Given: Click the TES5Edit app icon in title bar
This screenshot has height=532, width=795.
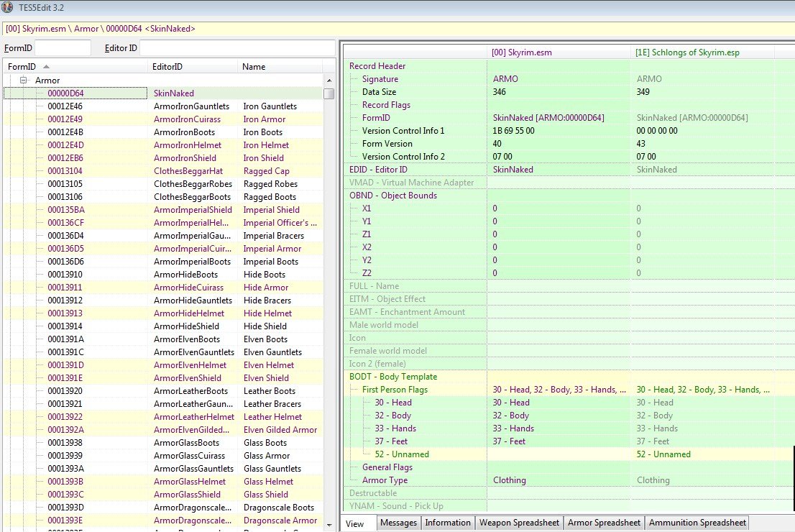Looking at the screenshot, I should 7,7.
